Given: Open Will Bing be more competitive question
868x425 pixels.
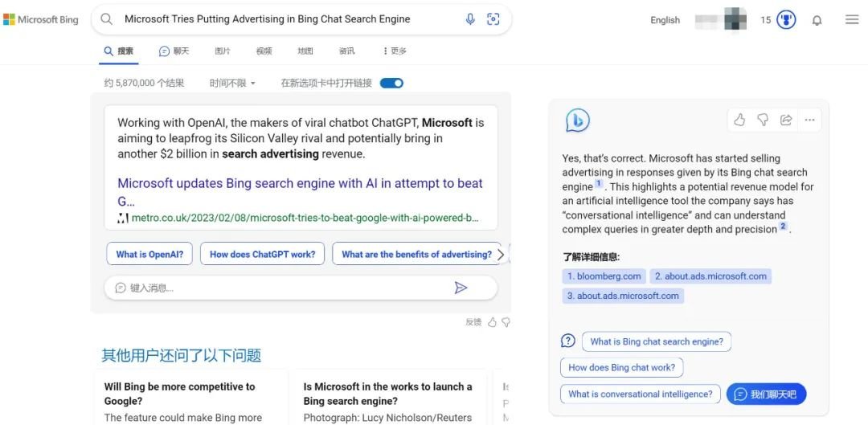Looking at the screenshot, I should [x=179, y=394].
